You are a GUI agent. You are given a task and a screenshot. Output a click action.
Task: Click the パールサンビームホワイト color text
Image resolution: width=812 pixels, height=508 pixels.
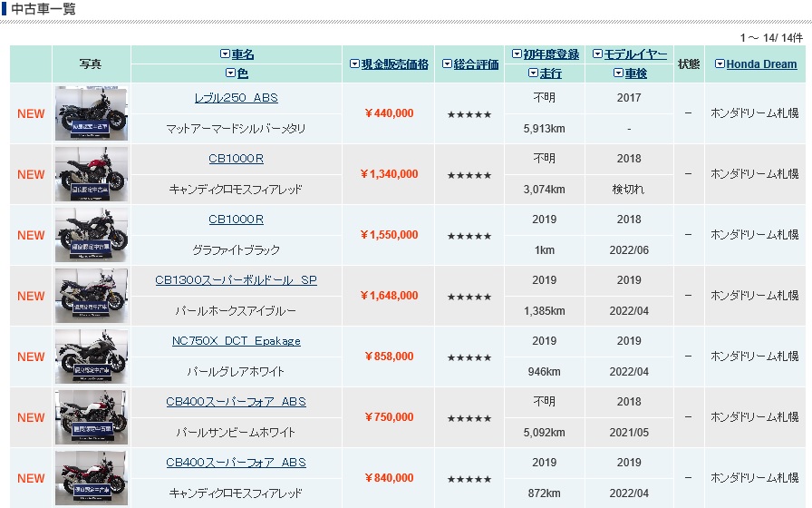tap(237, 433)
